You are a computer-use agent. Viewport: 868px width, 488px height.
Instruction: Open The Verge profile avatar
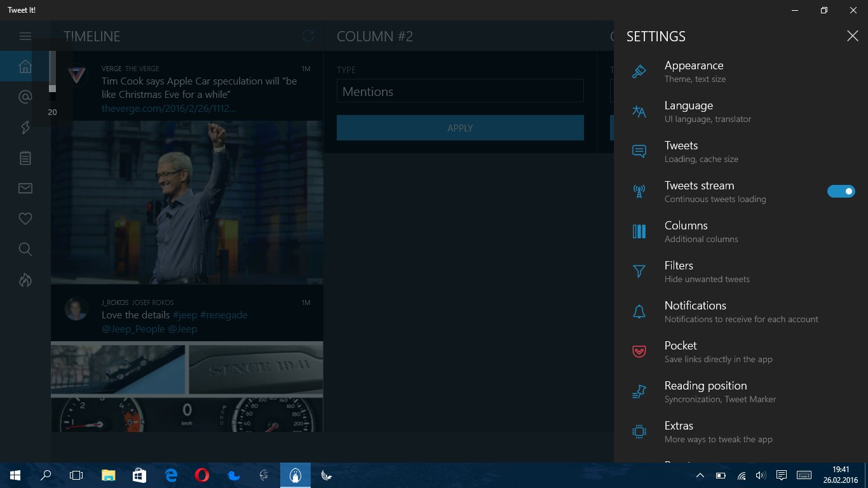[x=76, y=75]
